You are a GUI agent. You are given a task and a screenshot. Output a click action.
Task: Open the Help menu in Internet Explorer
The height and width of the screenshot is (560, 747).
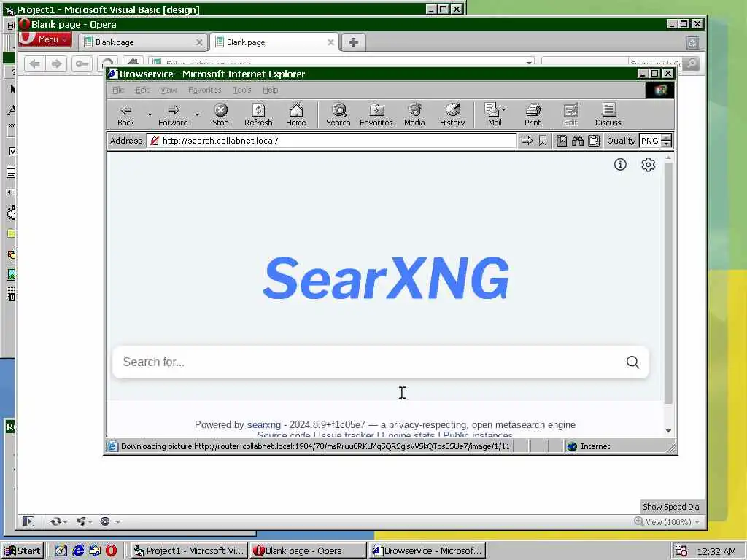tap(270, 90)
